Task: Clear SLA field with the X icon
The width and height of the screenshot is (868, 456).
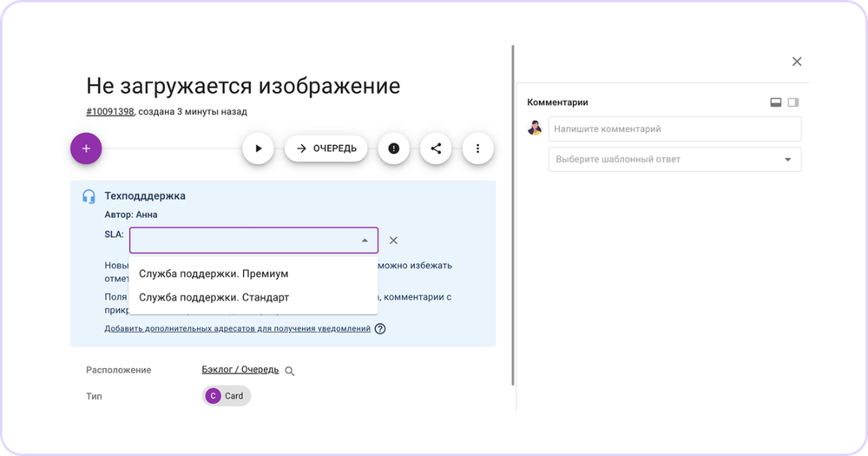Action: point(393,241)
